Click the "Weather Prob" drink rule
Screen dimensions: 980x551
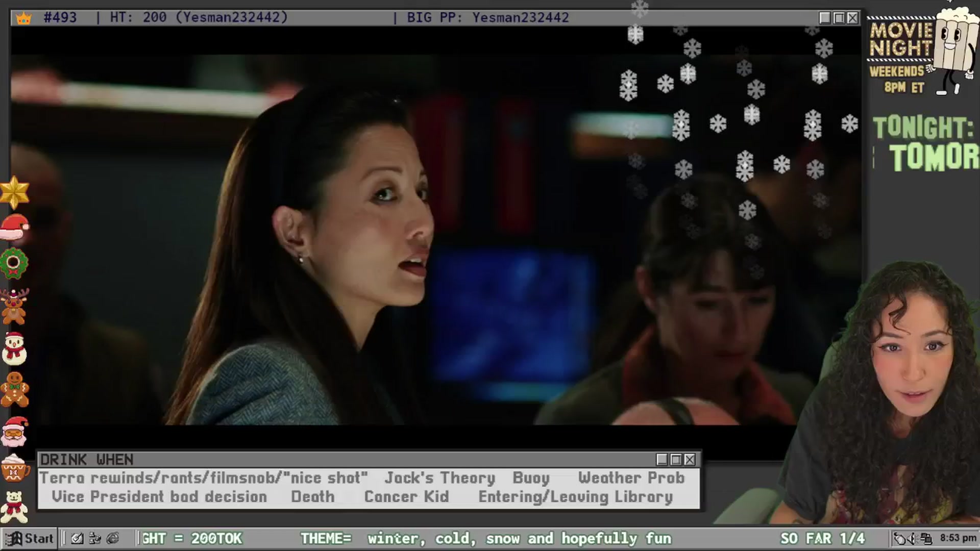point(631,478)
